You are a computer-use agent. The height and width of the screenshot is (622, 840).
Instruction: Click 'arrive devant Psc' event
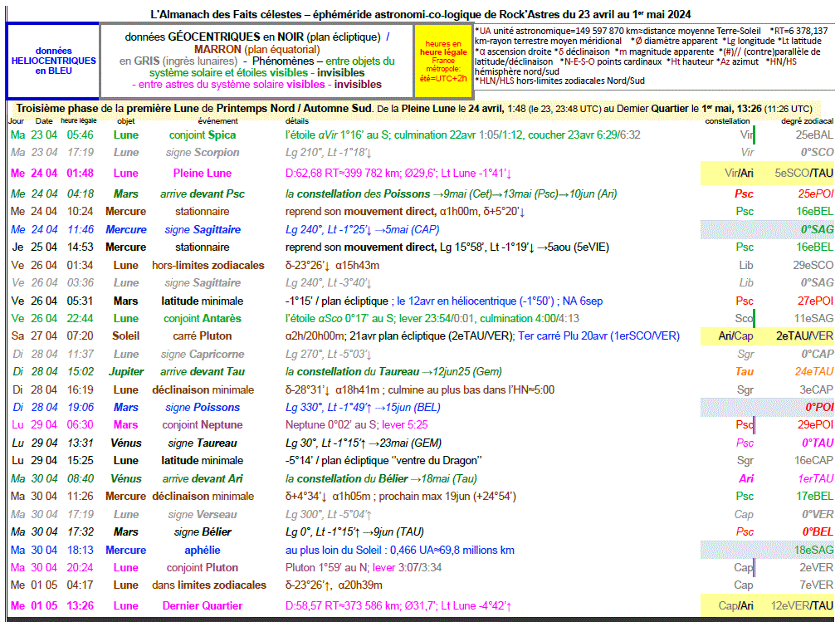click(x=203, y=194)
